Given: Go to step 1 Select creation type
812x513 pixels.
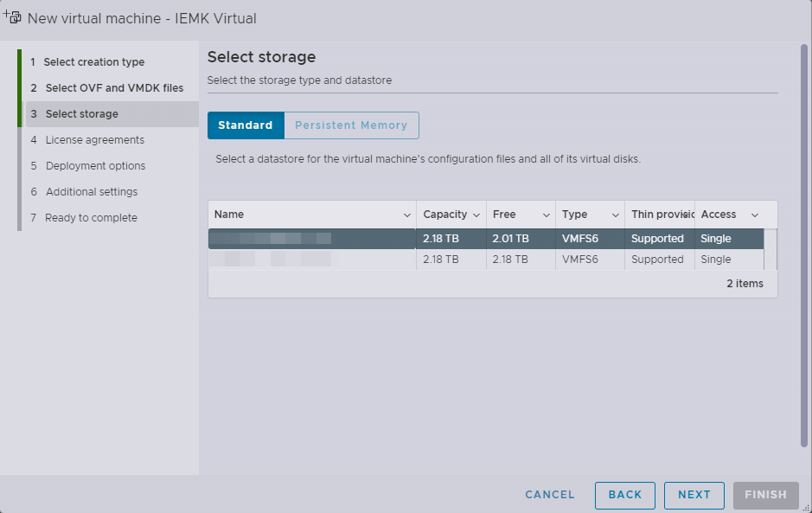Looking at the screenshot, I should [x=87, y=61].
